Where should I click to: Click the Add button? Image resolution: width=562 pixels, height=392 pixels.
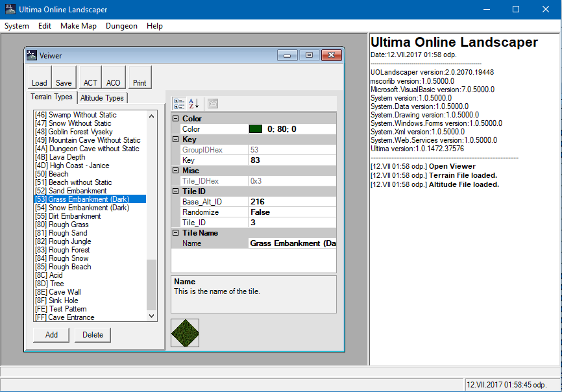(x=51, y=335)
